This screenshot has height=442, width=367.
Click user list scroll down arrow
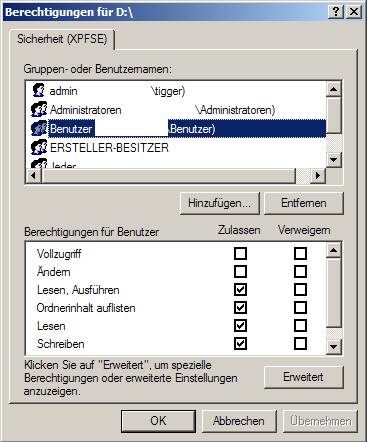point(333,159)
